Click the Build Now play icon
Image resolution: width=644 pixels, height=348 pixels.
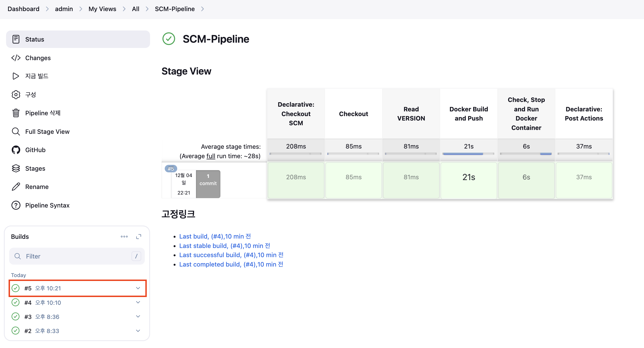click(16, 76)
